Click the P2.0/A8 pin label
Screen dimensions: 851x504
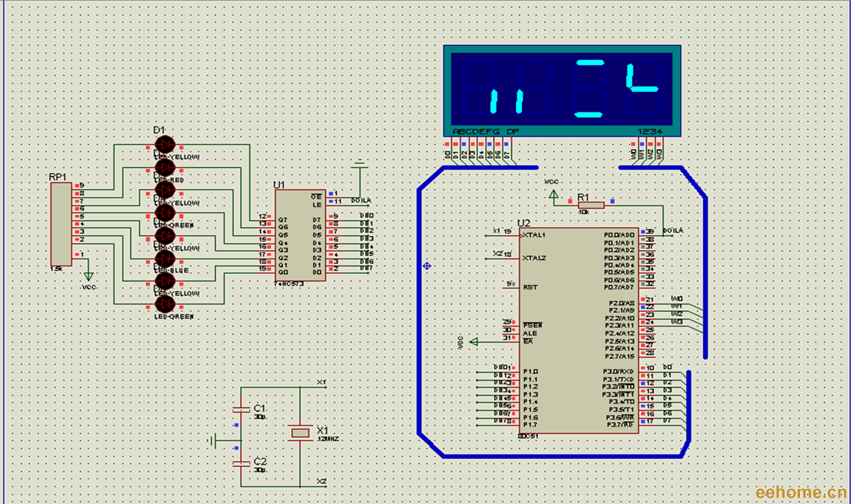coord(622,303)
